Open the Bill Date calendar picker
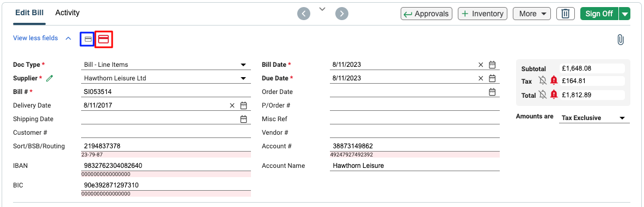 pos(492,64)
